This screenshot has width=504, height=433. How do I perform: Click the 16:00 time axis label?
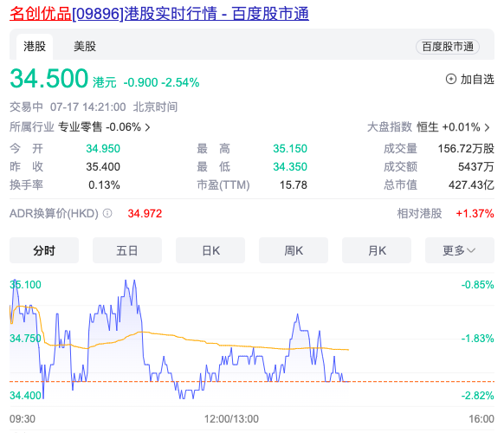(x=481, y=419)
